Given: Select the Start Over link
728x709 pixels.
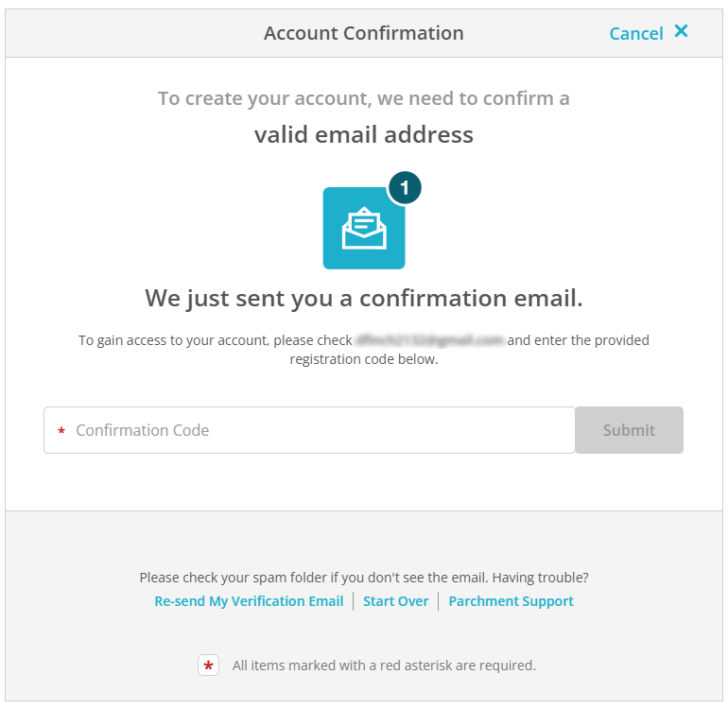Looking at the screenshot, I should (x=395, y=601).
